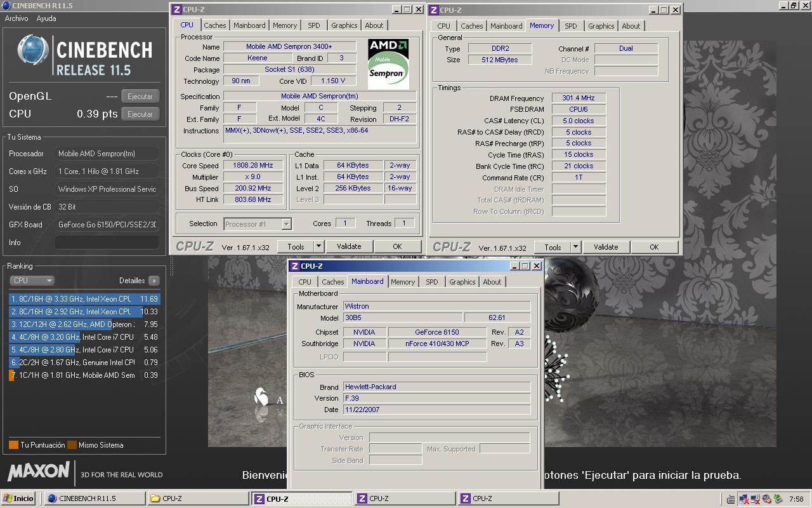
Task: Switch to SPD tab in CPU window
Action: (314, 25)
